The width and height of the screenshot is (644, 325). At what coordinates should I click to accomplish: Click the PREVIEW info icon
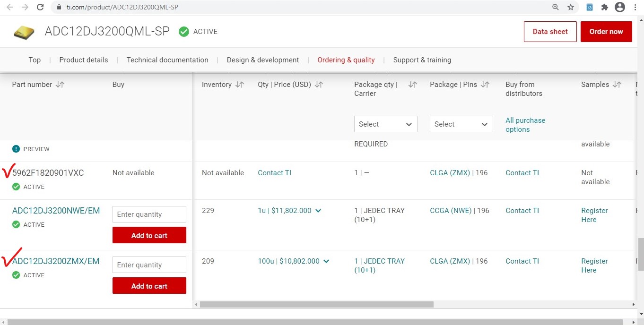pyautogui.click(x=16, y=149)
